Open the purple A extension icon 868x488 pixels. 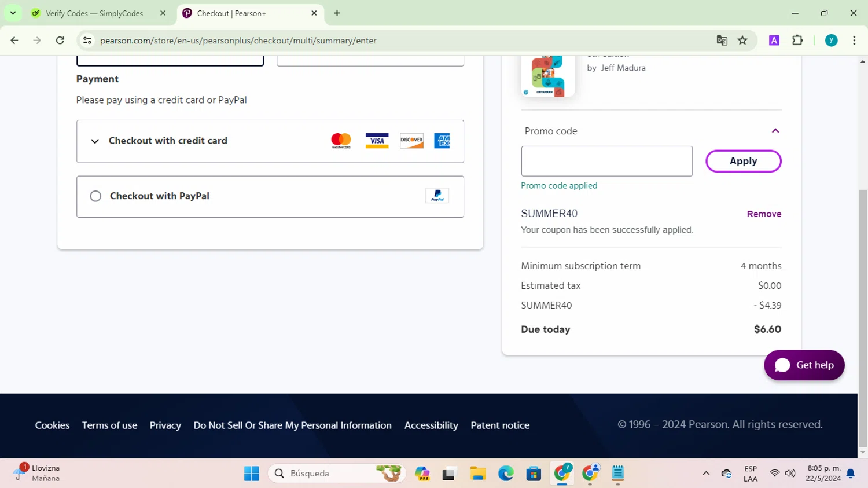pos(774,41)
